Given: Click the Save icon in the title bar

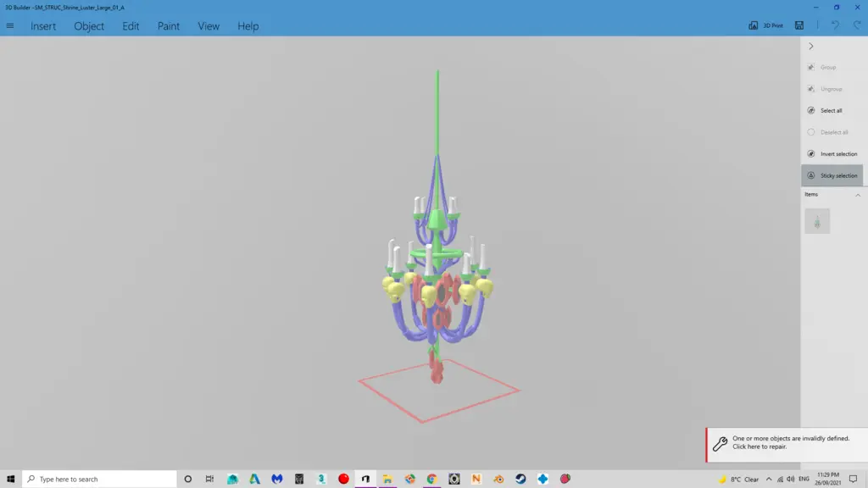Looking at the screenshot, I should (799, 25).
